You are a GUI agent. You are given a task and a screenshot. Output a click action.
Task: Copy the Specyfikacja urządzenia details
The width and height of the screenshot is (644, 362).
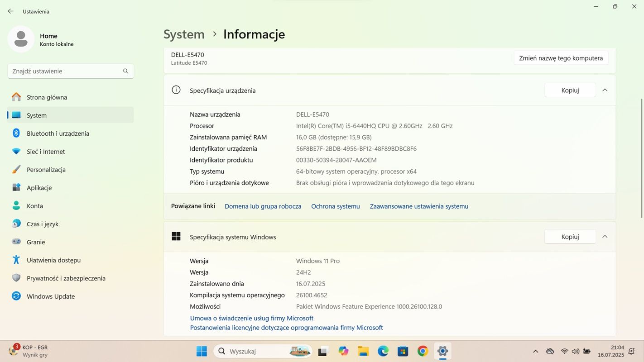570,90
